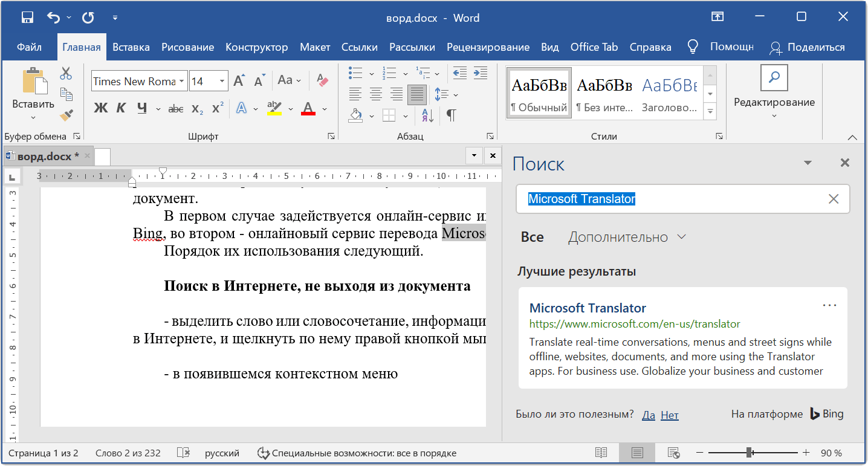Image resolution: width=868 pixels, height=466 pixels.
Task: Click the Cut scissors icon
Action: click(x=66, y=74)
